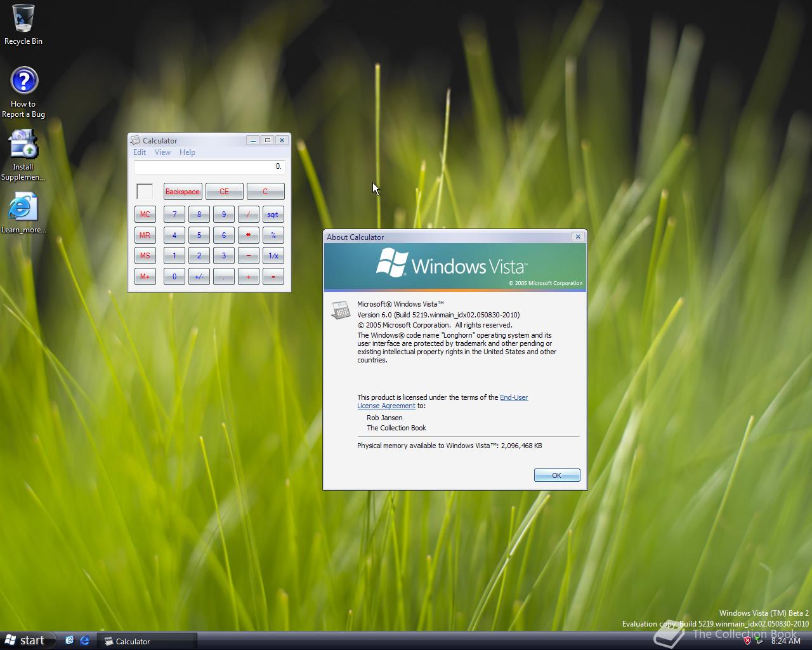812x650 pixels.
Task: Click the physical memory 2,096,468 KB text
Action: pos(450,446)
